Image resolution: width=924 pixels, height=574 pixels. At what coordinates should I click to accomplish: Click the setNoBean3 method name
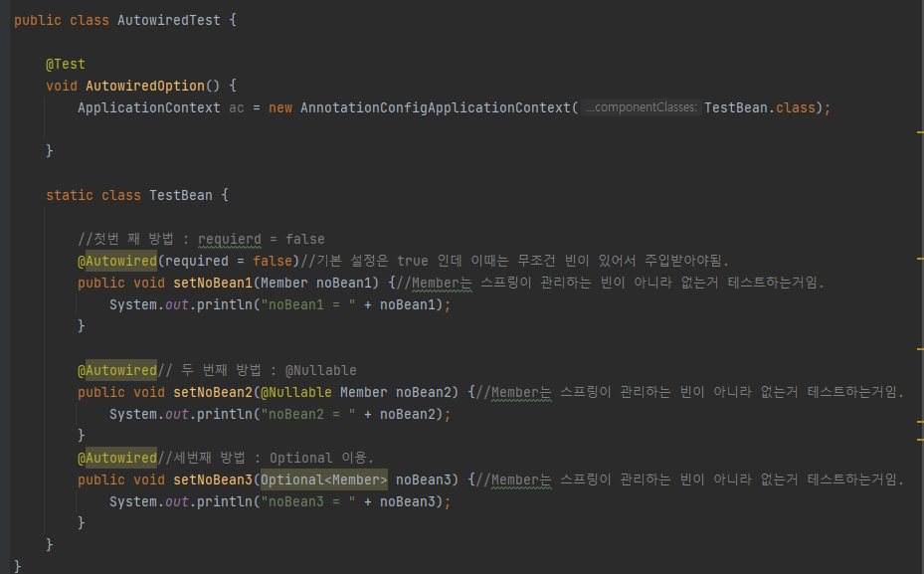point(213,479)
